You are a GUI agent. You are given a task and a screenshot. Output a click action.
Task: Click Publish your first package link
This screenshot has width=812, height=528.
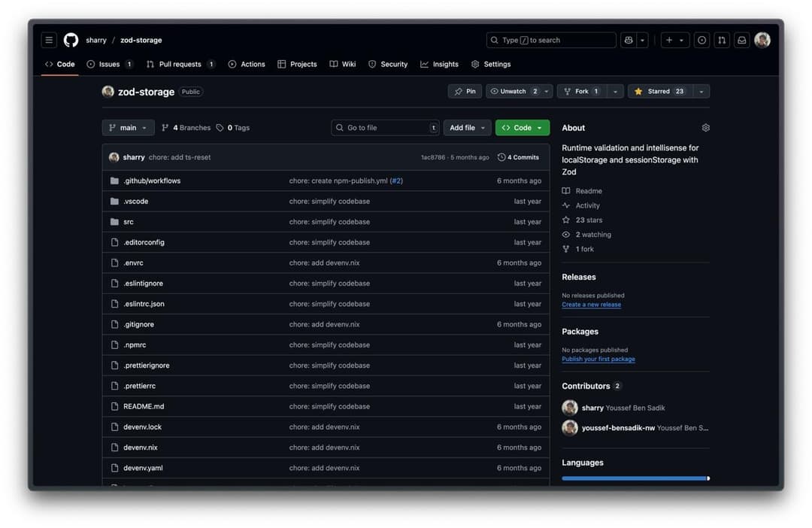[x=598, y=360]
